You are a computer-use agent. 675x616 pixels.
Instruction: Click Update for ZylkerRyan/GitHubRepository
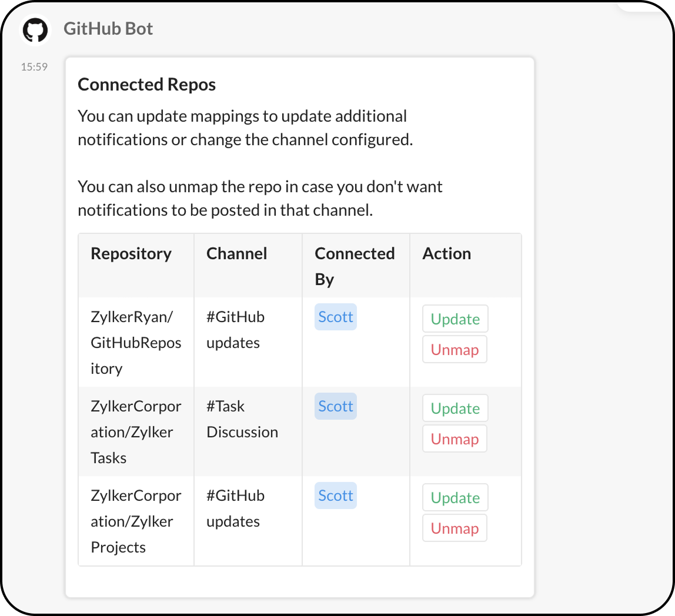(x=455, y=319)
